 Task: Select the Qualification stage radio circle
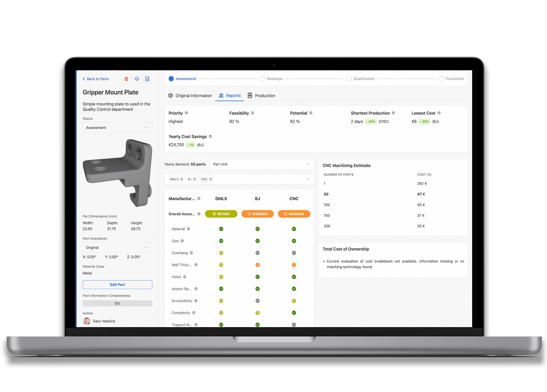pyautogui.click(x=349, y=79)
